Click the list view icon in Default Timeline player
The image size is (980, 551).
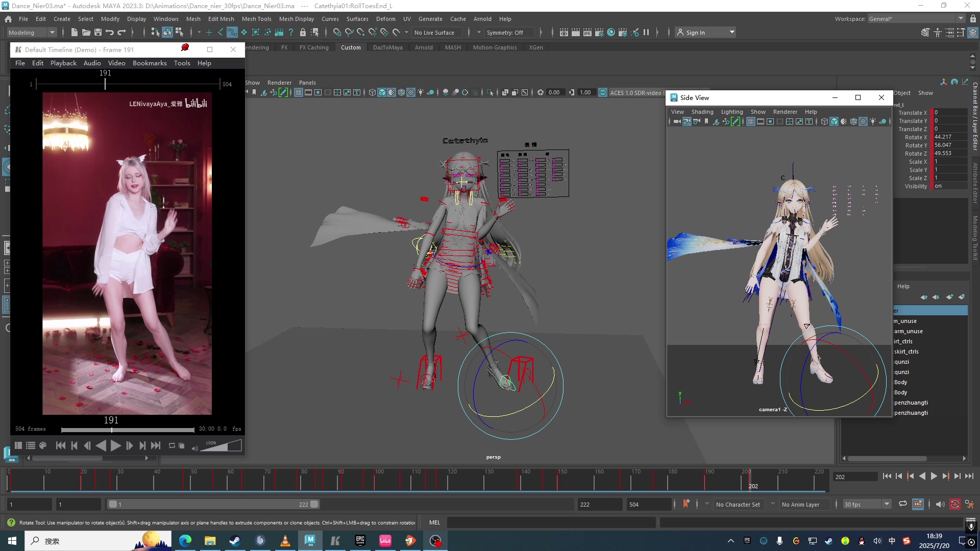coord(31,445)
